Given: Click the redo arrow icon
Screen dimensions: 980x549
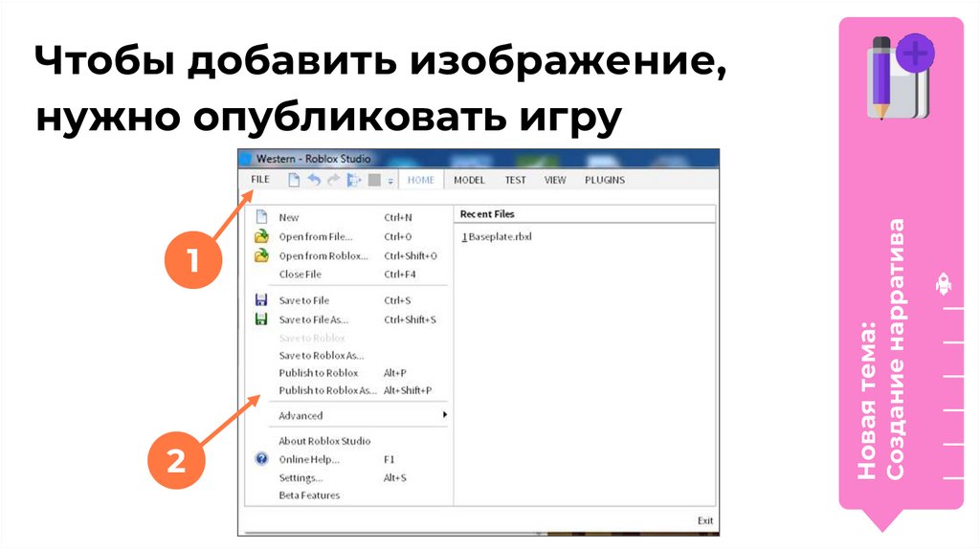Looking at the screenshot, I should (x=334, y=180).
